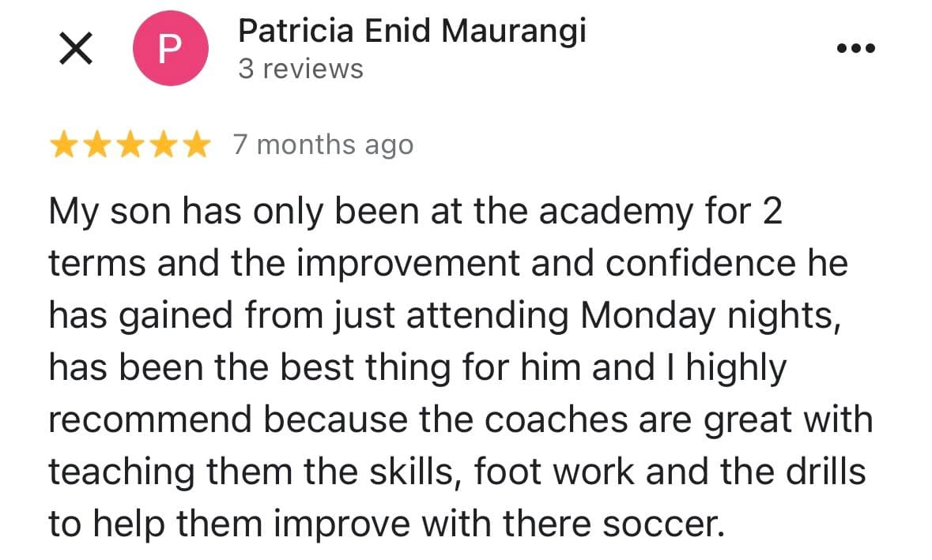View the reviewer's "3 reviews" link

(x=300, y=69)
